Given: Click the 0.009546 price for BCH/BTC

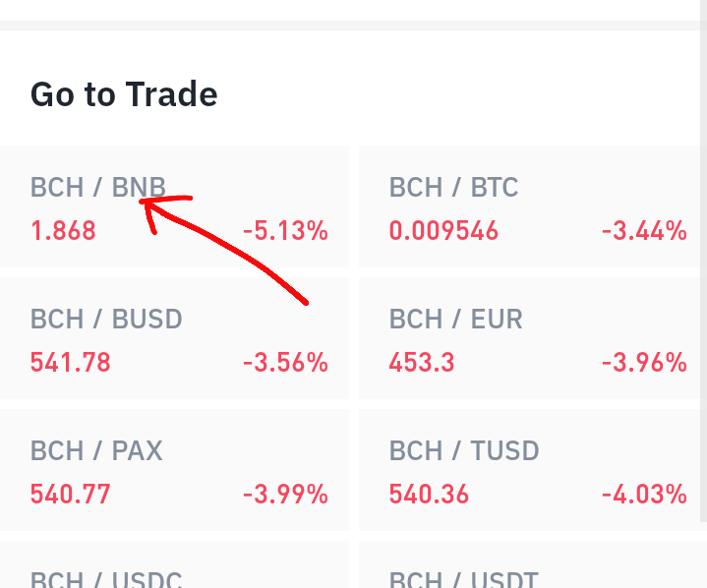Looking at the screenshot, I should (443, 231).
